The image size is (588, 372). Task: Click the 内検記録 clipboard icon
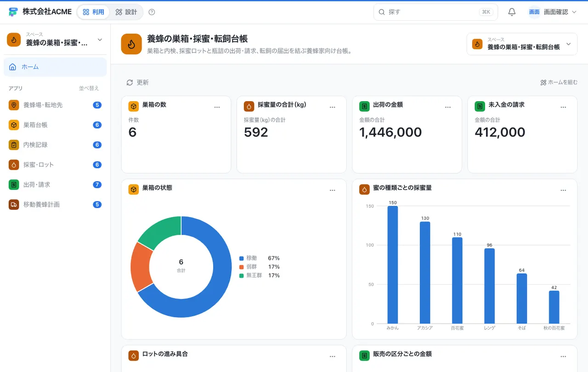[14, 144]
